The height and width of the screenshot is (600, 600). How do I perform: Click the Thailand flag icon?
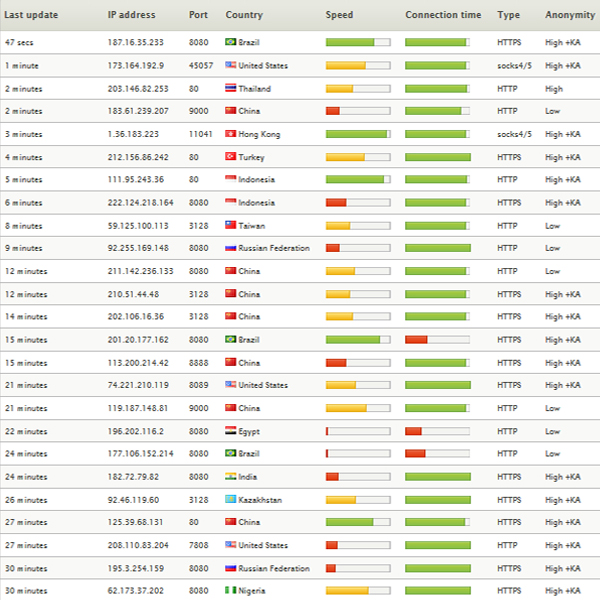(x=231, y=88)
